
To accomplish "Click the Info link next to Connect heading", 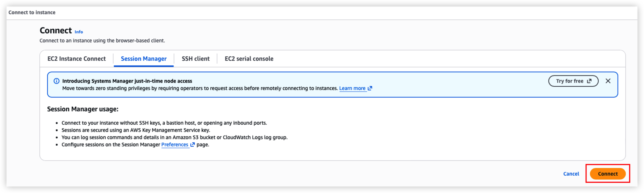I will [79, 32].
